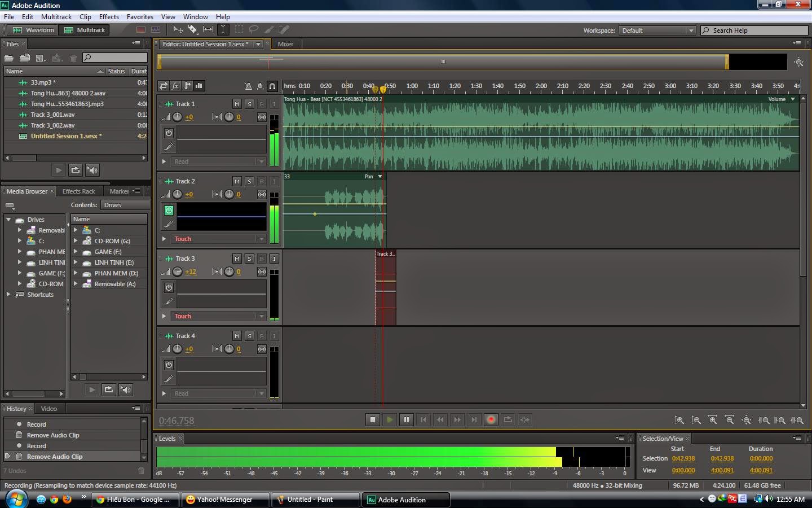
Task: Switch to the Mixer tab
Action: [285, 44]
